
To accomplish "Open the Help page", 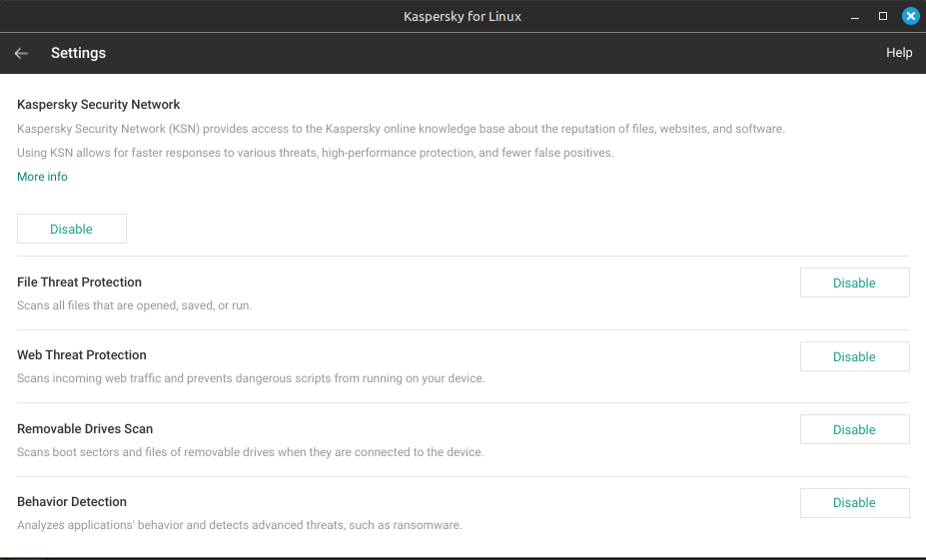I will pos(899,53).
